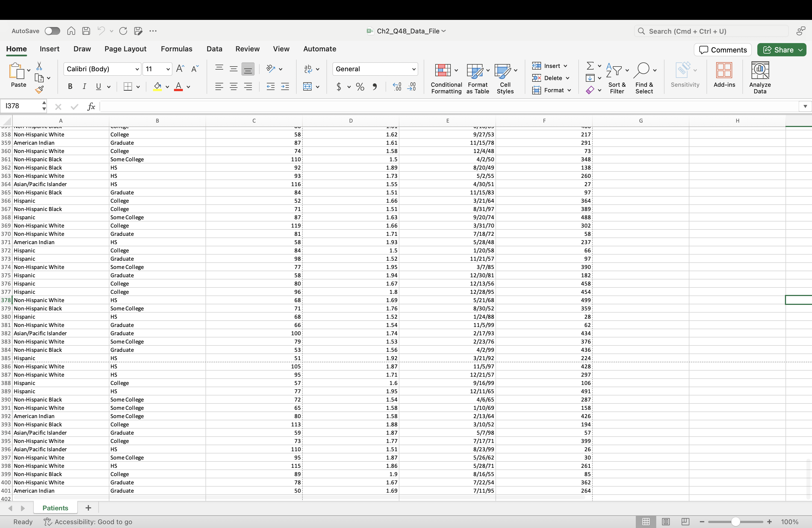Click the Format Painter brush icon

coord(39,90)
